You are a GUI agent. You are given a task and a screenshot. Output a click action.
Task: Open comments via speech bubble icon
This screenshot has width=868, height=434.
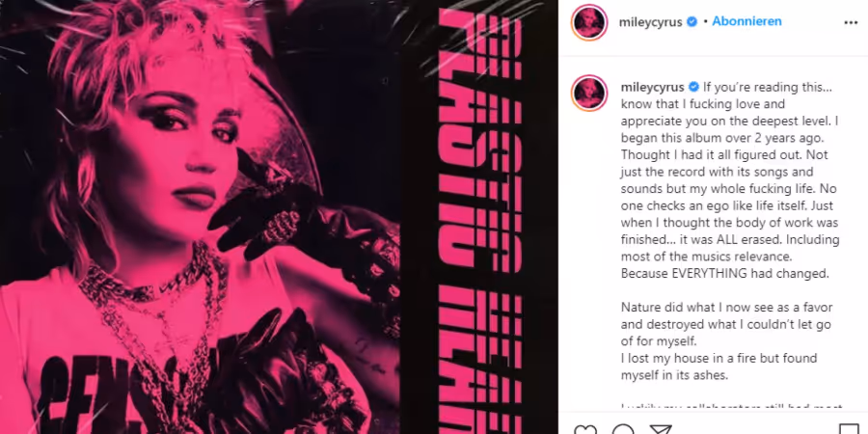[x=623, y=429]
